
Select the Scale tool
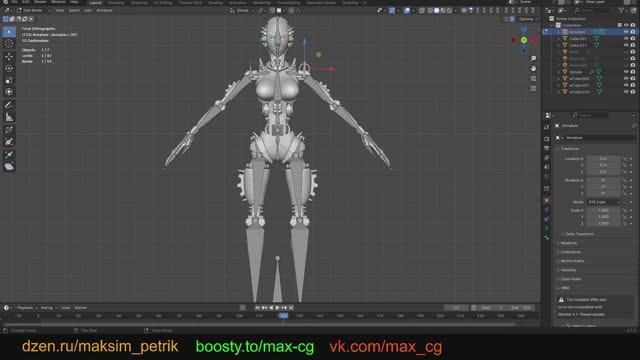coord(9,80)
